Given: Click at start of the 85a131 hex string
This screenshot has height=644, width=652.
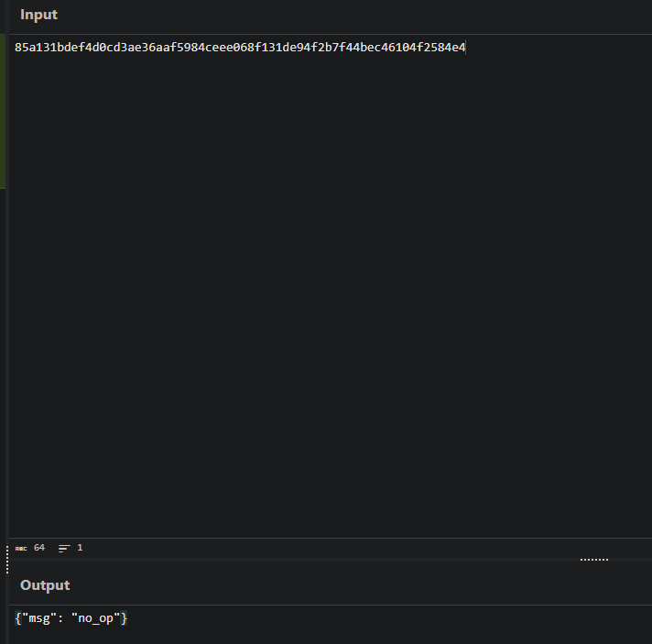Looking at the screenshot, I should [x=16, y=47].
